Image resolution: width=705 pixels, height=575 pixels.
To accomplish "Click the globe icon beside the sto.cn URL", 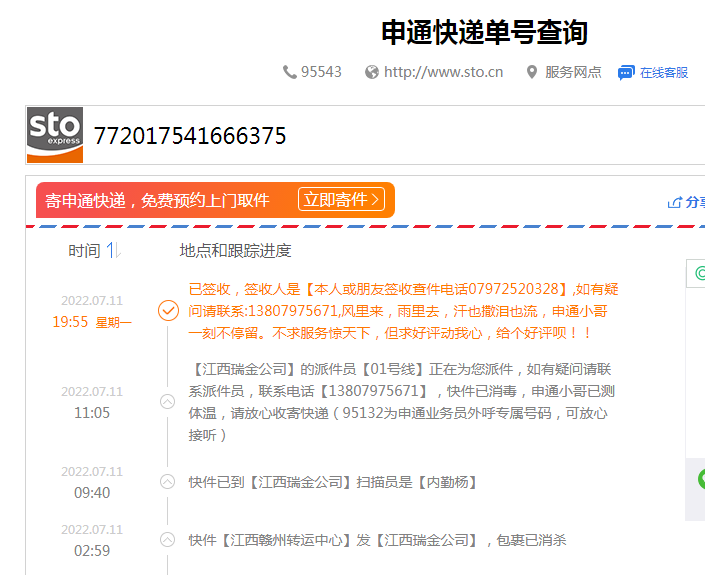I will [x=372, y=72].
